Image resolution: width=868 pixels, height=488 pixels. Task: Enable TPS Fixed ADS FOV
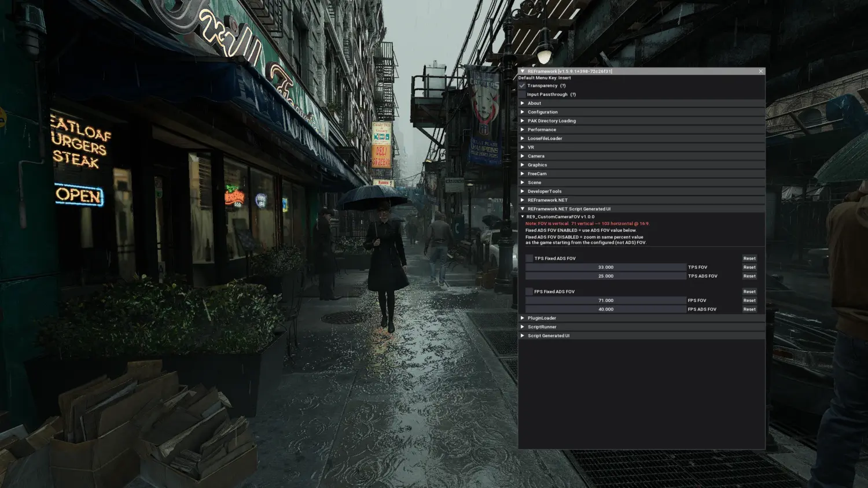[x=529, y=258]
